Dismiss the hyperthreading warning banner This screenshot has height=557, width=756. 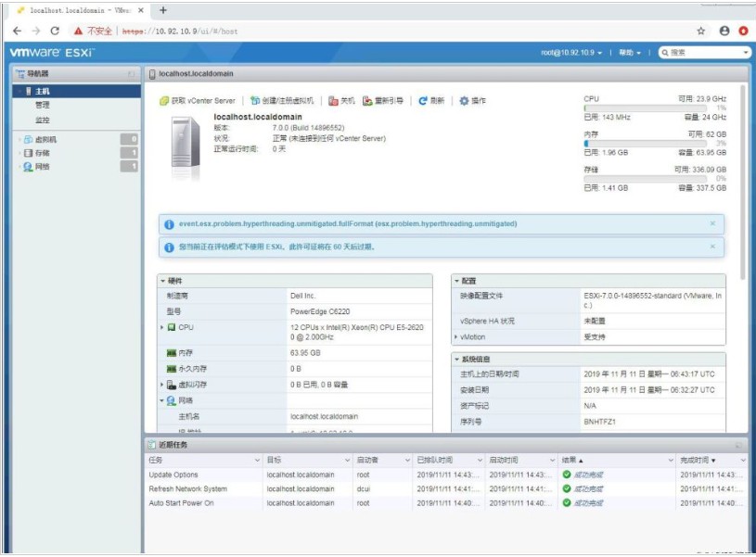click(712, 223)
